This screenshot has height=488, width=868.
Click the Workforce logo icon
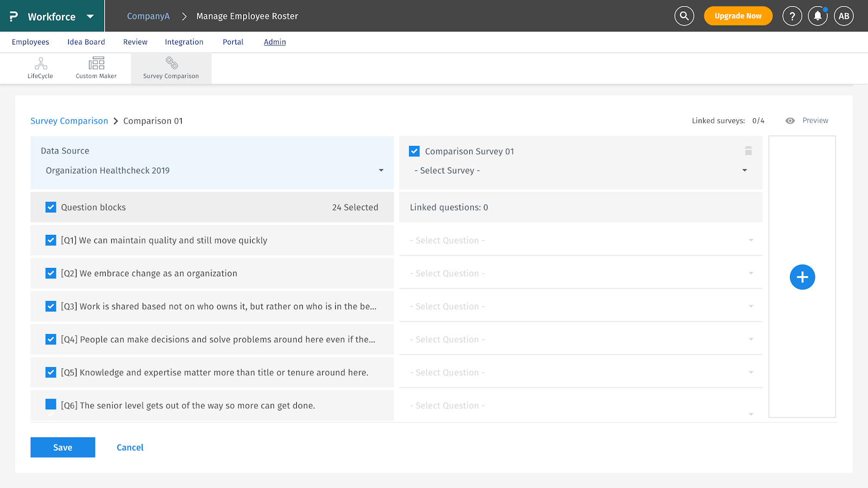(x=14, y=16)
